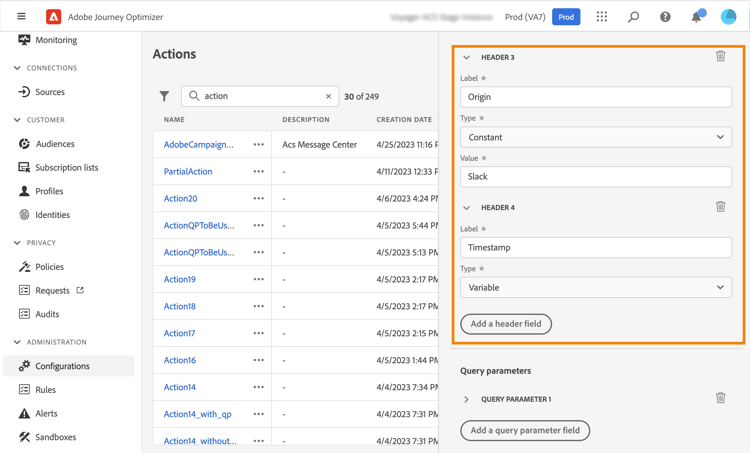Collapse the Header 4 section
Image resolution: width=750 pixels, height=453 pixels.
466,208
